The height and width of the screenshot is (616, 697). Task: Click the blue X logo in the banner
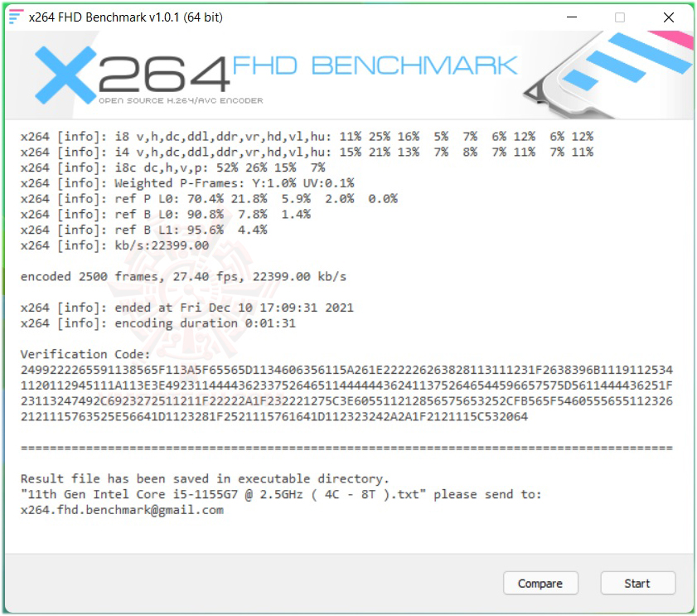point(65,75)
